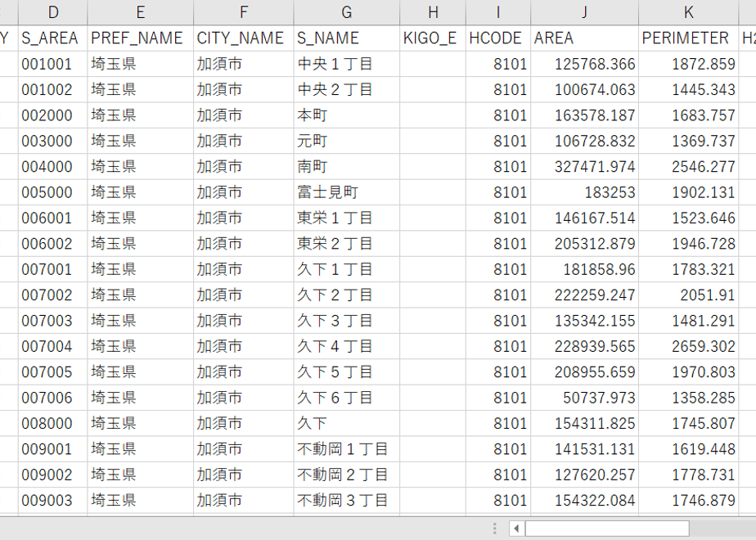Select cell containing 不動岡２丁目

pos(346,475)
